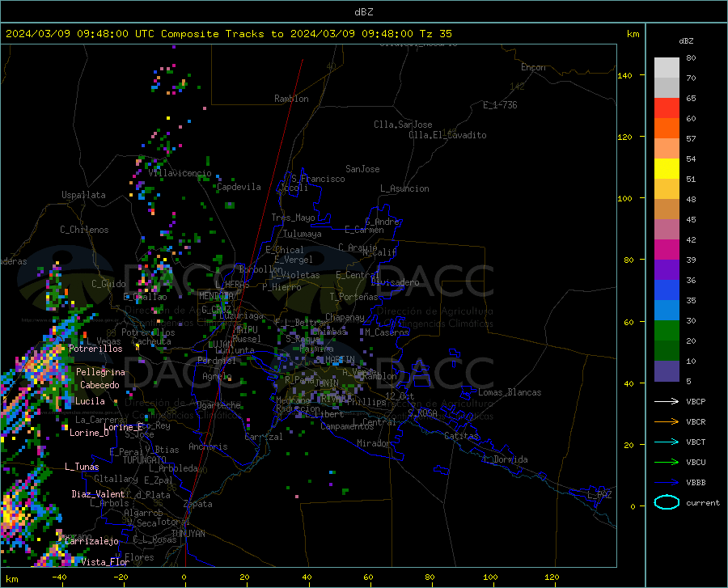The image size is (728, 588).
Task: Click the L_Asuncion label
Action: [405, 188]
